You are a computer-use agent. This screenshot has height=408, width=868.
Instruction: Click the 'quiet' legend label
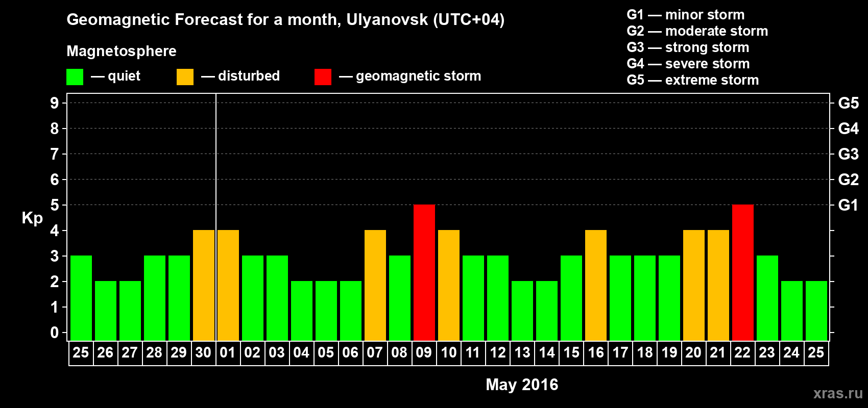124,76
